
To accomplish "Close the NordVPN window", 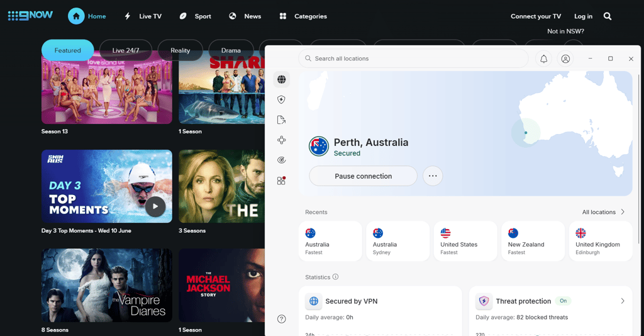I will 631,59.
